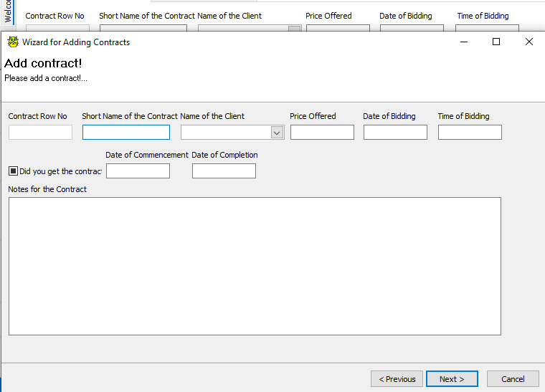The image size is (545, 392).
Task: Focus the wizard's Contract Row No field
Action: coord(40,133)
